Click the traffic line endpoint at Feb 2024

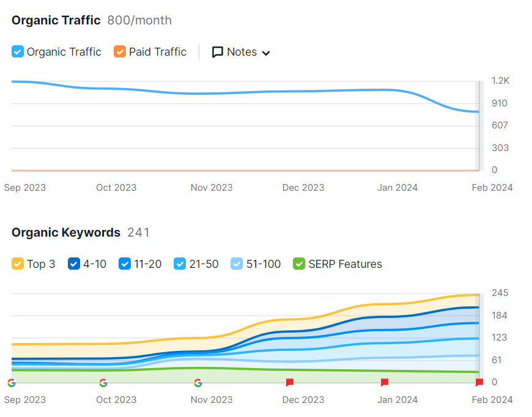click(x=478, y=112)
